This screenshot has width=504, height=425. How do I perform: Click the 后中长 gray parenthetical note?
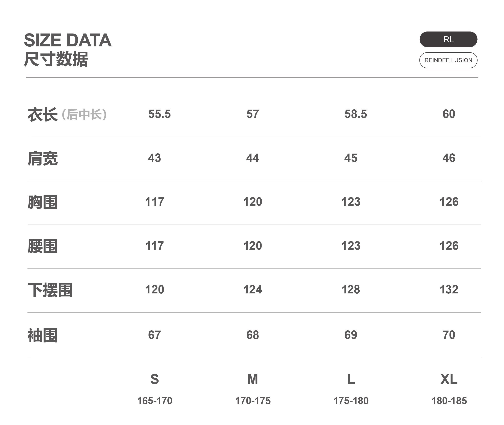tap(84, 115)
